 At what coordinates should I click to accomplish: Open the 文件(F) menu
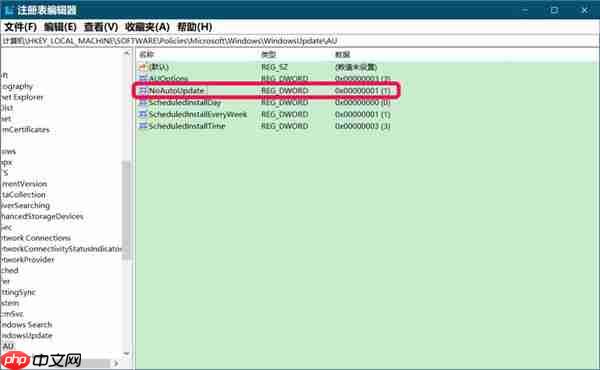[x=20, y=27]
